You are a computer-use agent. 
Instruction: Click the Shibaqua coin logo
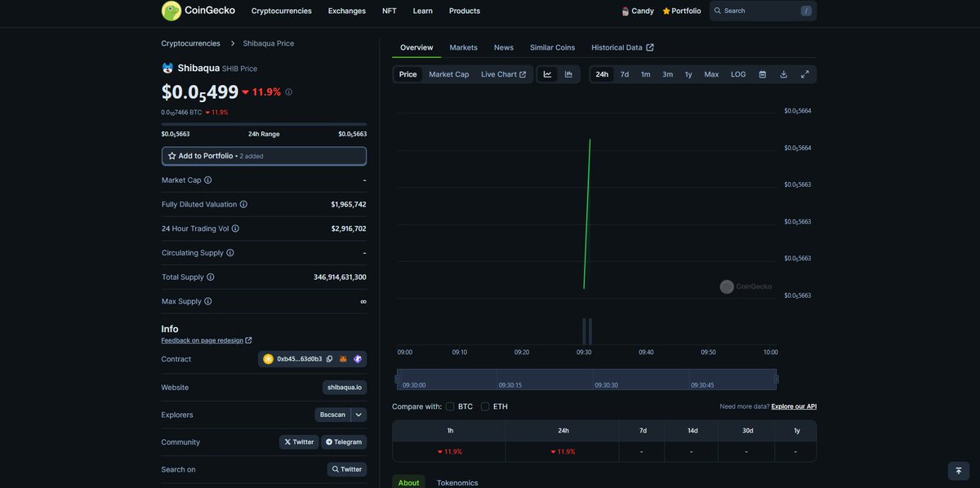[167, 68]
